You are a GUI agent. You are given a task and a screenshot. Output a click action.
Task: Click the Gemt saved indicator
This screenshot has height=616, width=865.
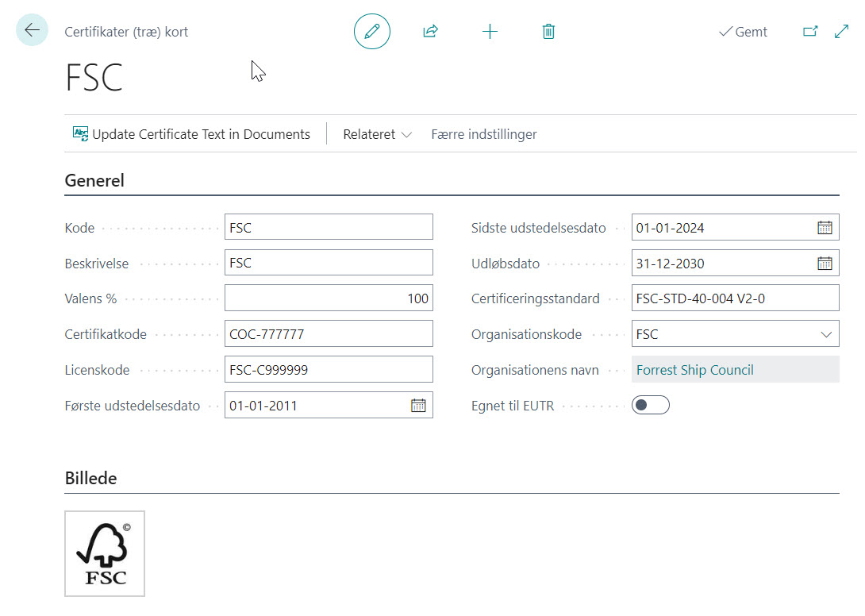coord(743,32)
